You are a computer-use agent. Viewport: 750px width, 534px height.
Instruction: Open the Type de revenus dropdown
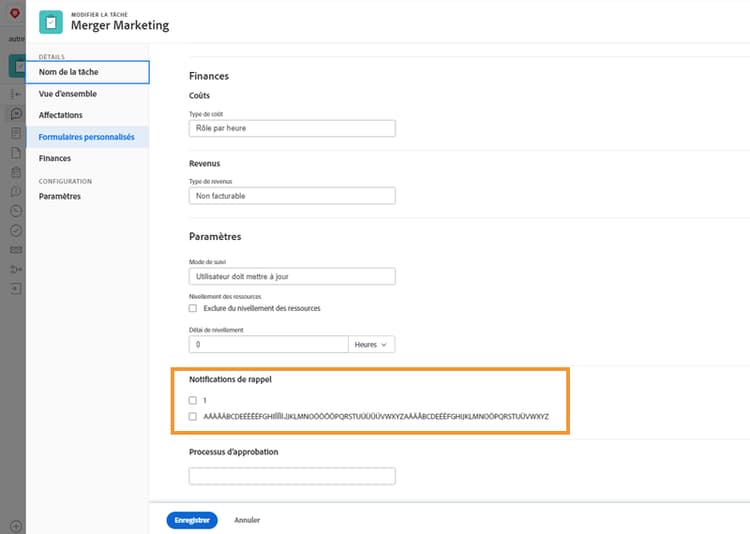tap(292, 196)
